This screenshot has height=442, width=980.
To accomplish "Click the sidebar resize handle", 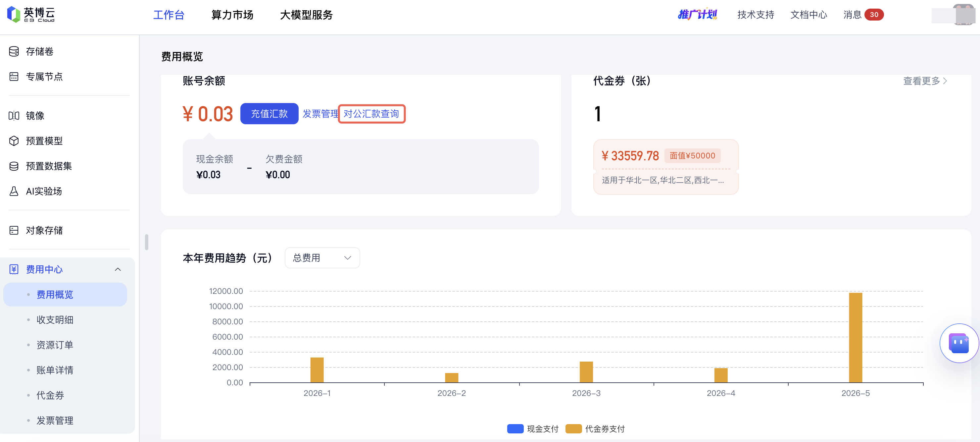I will tap(146, 242).
